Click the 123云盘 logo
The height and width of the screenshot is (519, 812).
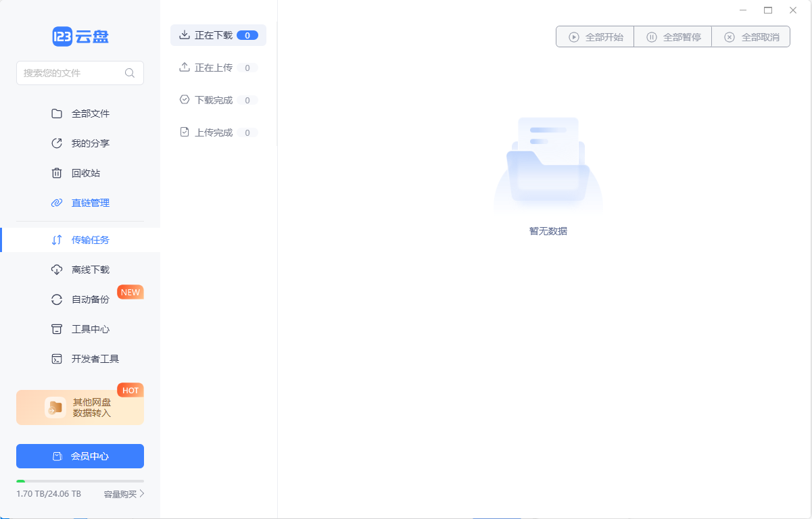[x=80, y=36]
